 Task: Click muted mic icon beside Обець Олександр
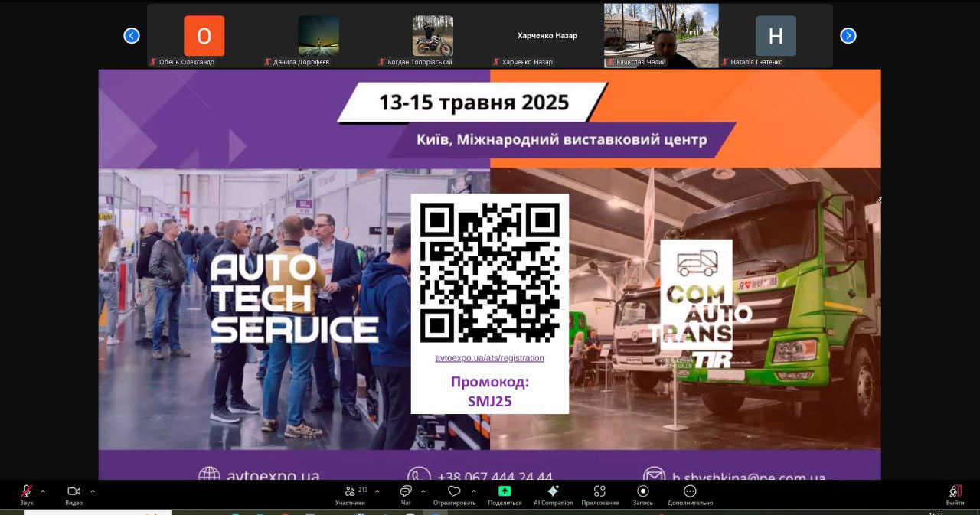tap(153, 62)
